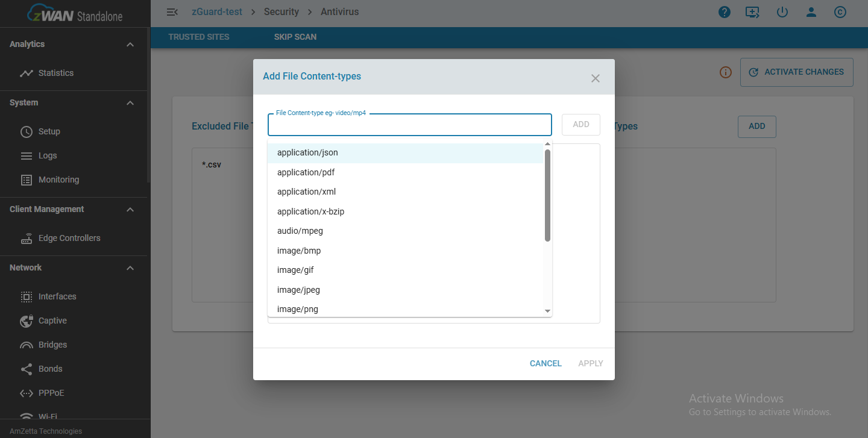Click ACTIVATE CHANGES button

point(796,72)
